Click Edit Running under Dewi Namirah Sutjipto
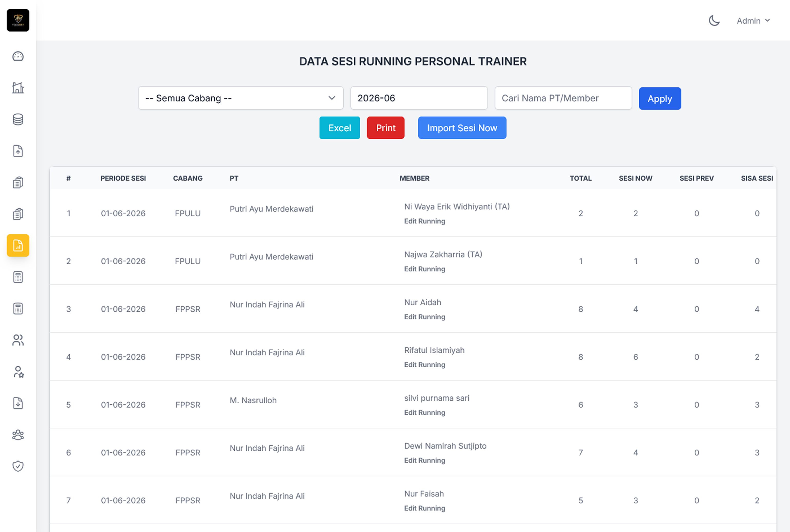790x532 pixels. point(425,461)
